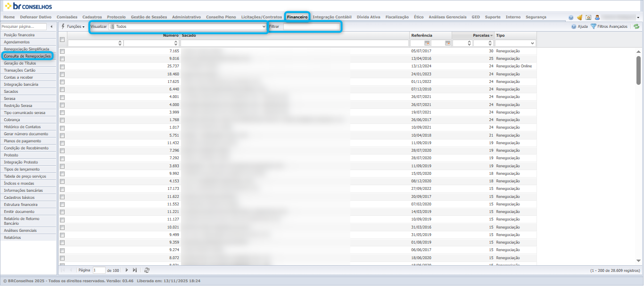Open Contas a receber in the sidebar
Screen dimensions: 644x286
tap(28, 77)
